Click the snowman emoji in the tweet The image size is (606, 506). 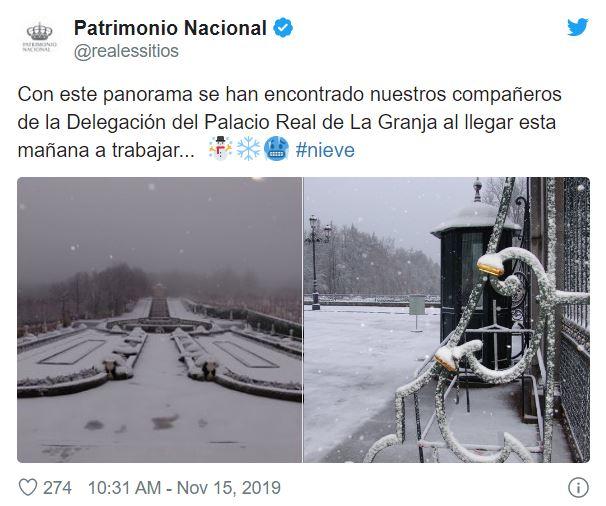pyautogui.click(x=220, y=149)
